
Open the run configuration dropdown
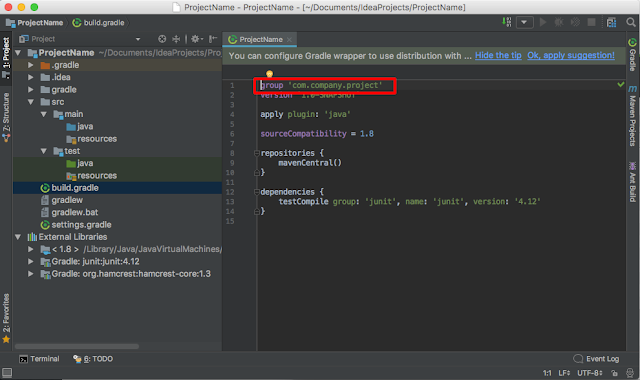(524, 22)
